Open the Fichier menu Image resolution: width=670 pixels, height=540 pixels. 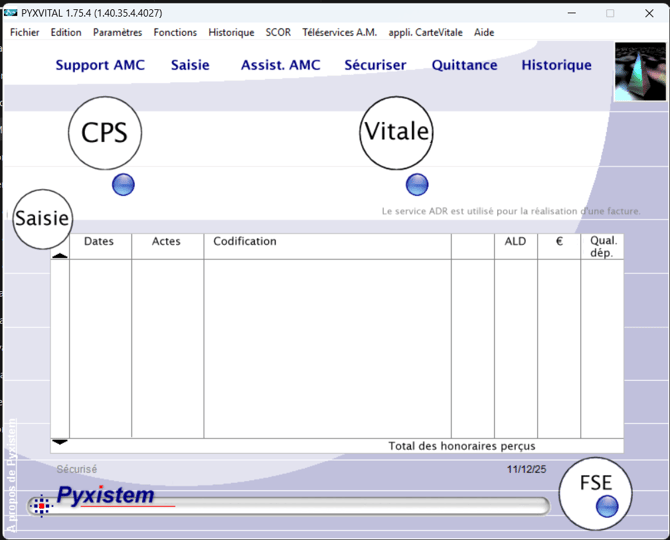point(25,32)
